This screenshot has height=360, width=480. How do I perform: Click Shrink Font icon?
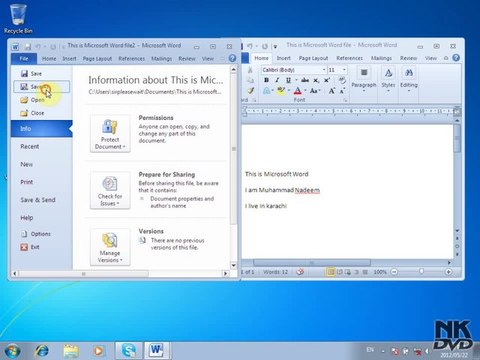[x=342, y=91]
